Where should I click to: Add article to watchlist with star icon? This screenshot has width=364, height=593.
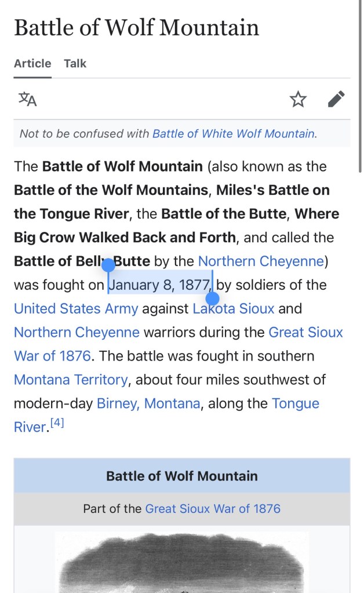point(298,99)
